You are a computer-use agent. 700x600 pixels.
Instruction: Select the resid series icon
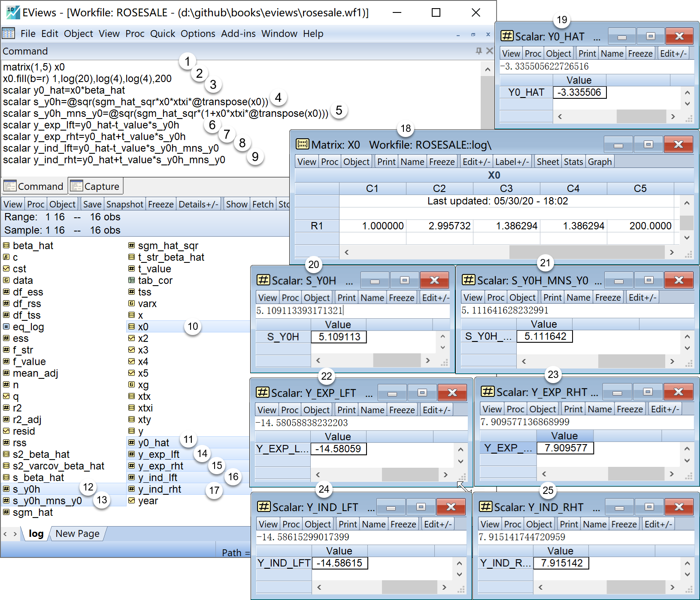[x=6, y=431]
